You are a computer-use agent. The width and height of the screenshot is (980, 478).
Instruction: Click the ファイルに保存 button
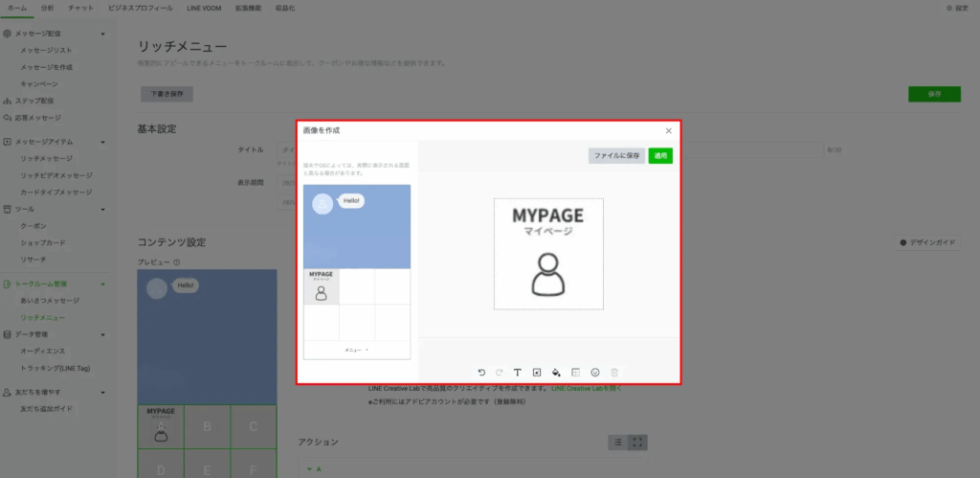(616, 155)
